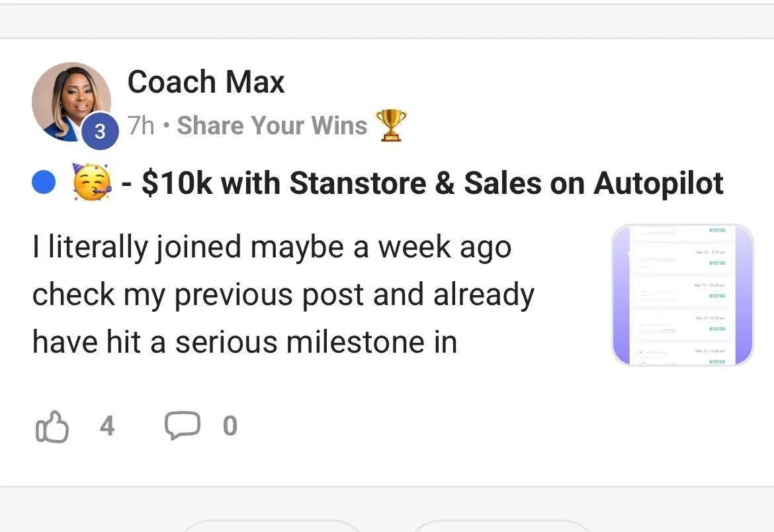Click the 7h post timestamp
Viewport: 774px width, 532px height.
point(141,125)
